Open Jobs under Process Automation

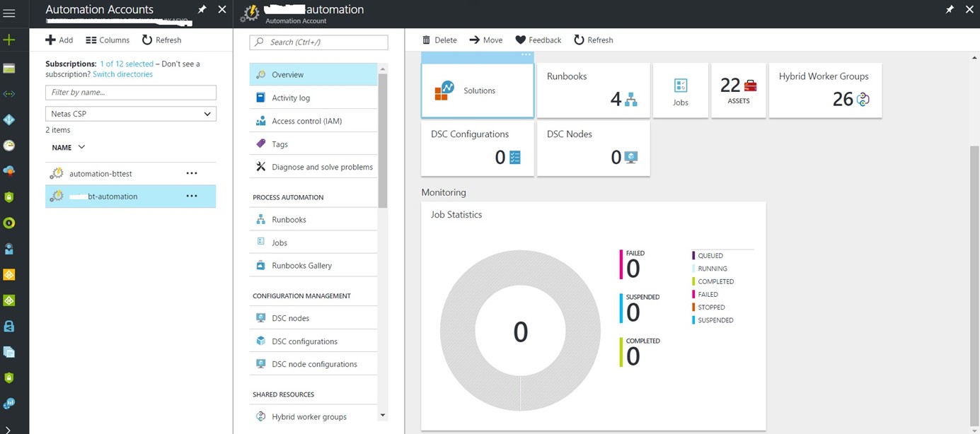[313, 242]
